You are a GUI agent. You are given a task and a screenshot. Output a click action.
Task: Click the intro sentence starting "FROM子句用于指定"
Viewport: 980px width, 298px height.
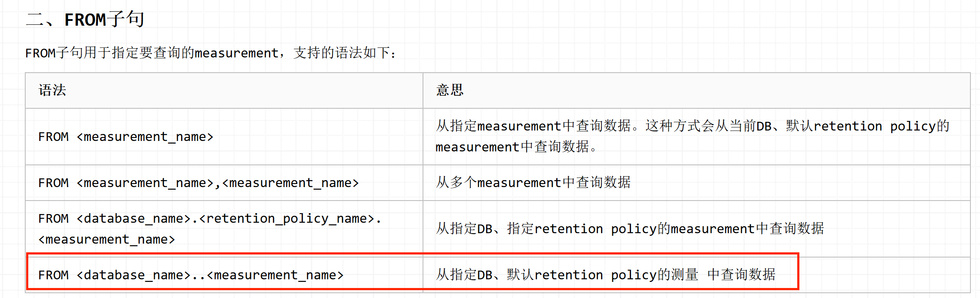pos(210,53)
